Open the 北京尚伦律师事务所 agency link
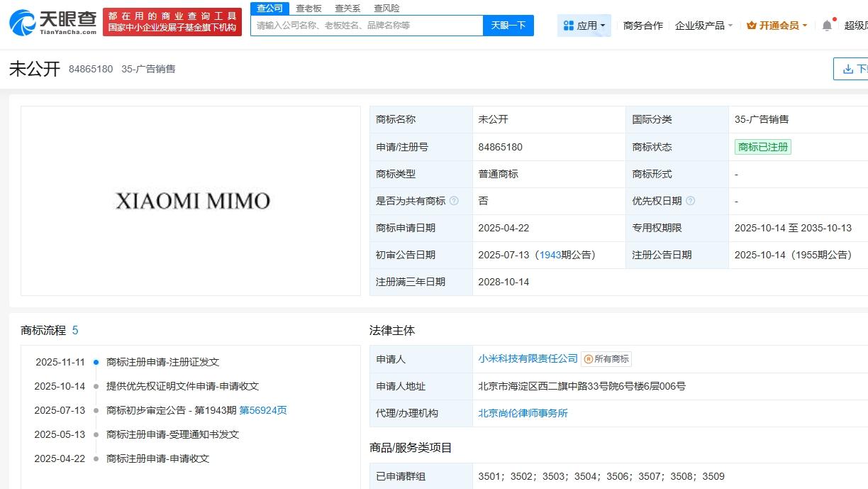This screenshot has height=489, width=868. 523,413
